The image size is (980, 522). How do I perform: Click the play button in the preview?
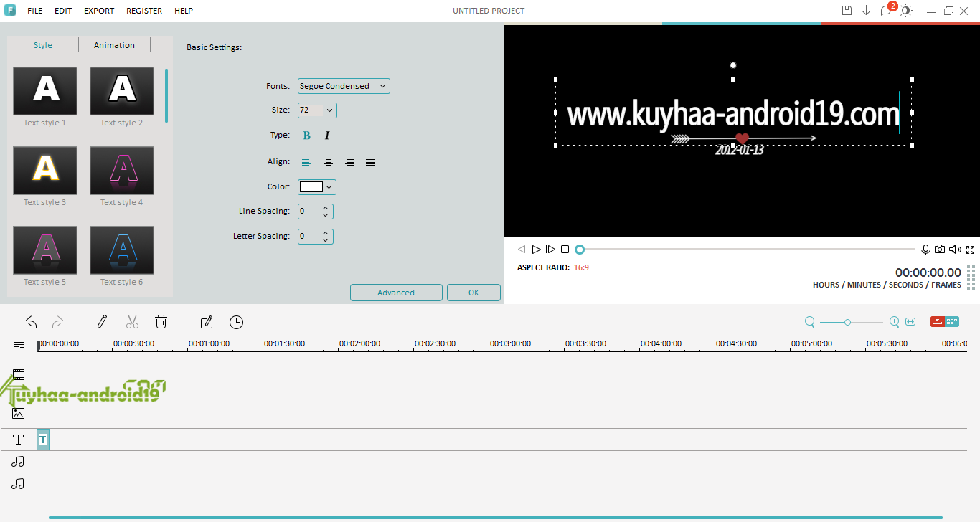pyautogui.click(x=537, y=250)
